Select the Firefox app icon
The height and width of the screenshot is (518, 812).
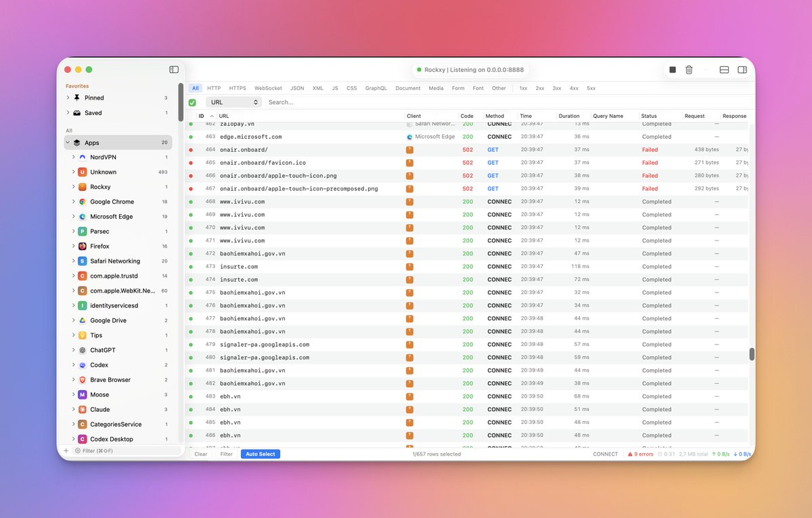83,246
